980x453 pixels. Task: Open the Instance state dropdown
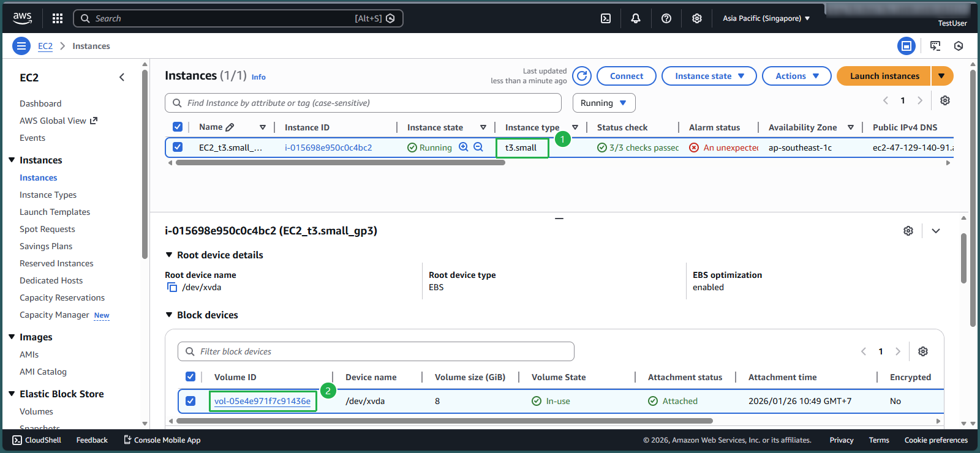pyautogui.click(x=709, y=76)
